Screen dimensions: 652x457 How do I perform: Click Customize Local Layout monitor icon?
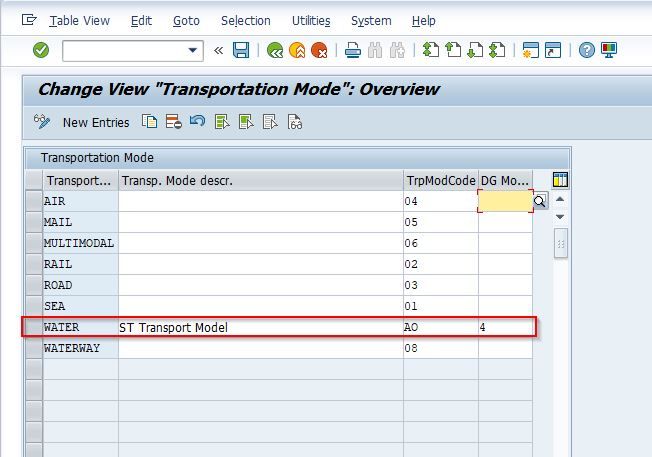tap(609, 51)
